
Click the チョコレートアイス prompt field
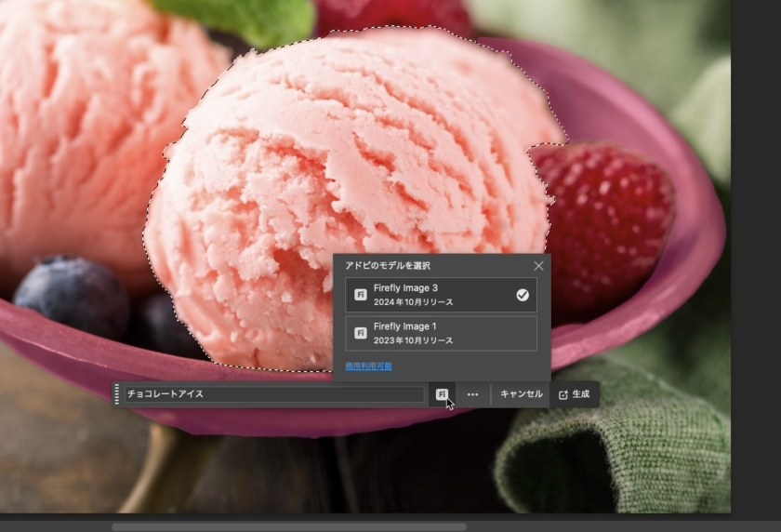pyautogui.click(x=274, y=394)
